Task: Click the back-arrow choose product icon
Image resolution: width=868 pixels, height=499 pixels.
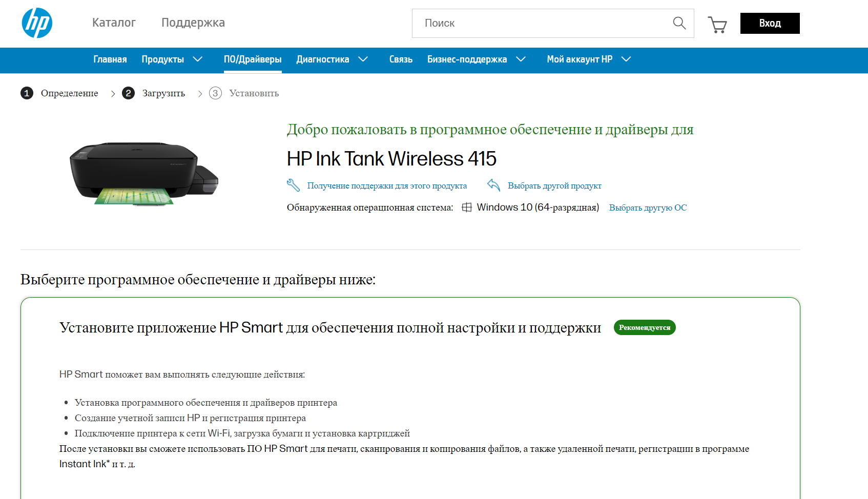Action: tap(493, 185)
